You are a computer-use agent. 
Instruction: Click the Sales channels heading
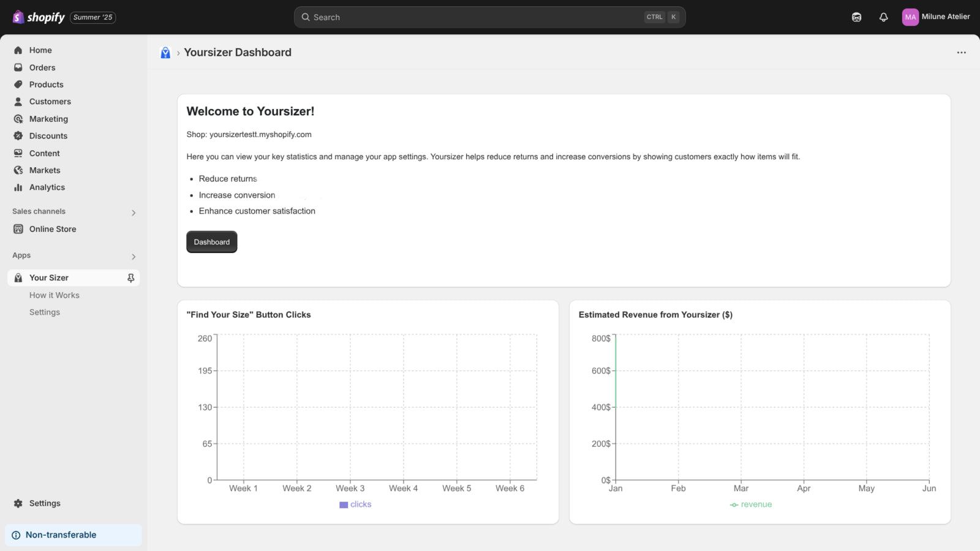tap(39, 211)
